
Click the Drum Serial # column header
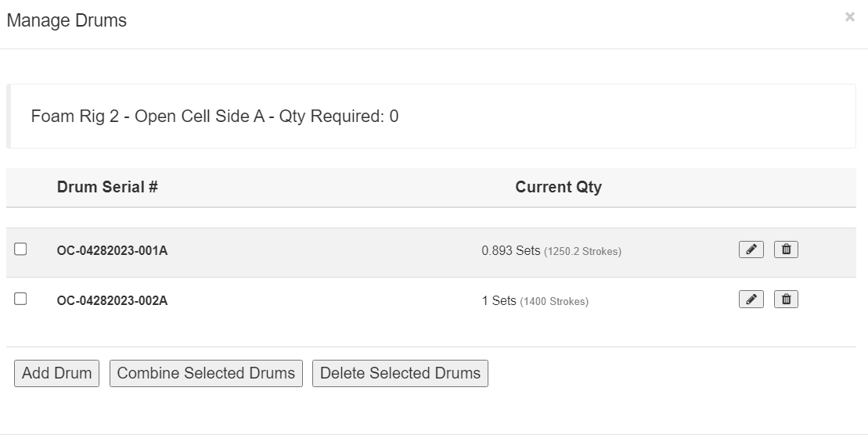[x=107, y=187]
